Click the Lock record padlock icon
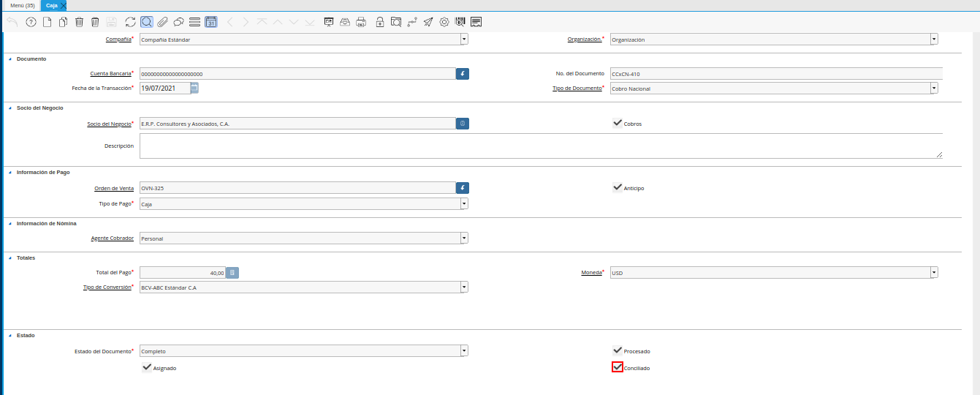 point(380,22)
